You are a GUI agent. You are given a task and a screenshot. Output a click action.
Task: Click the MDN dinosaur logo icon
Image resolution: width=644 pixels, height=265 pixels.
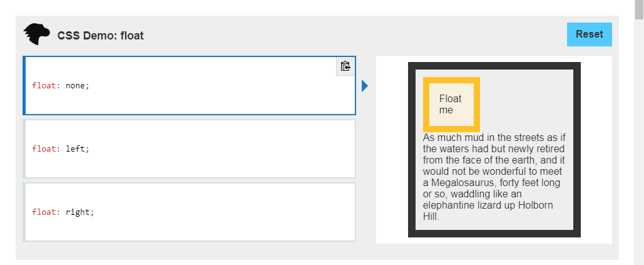[36, 34]
